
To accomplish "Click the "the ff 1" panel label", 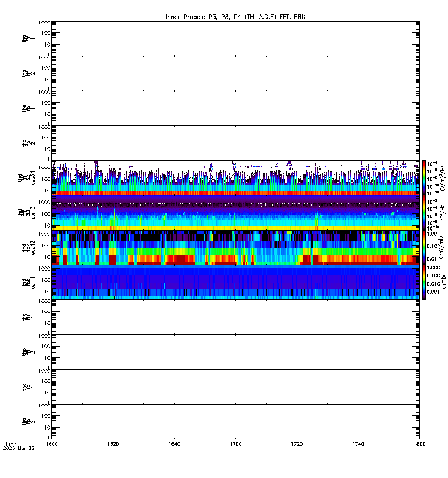I will click(x=28, y=317).
